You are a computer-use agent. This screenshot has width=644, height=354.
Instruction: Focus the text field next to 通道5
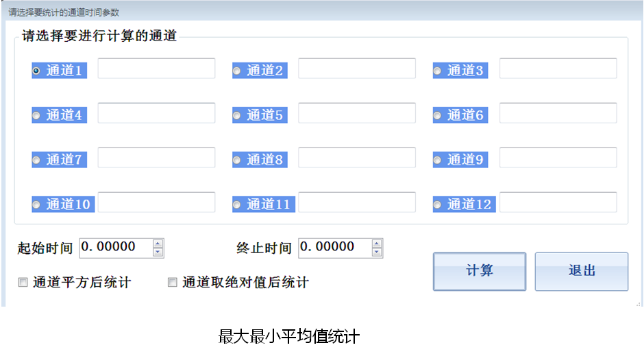tap(356, 113)
